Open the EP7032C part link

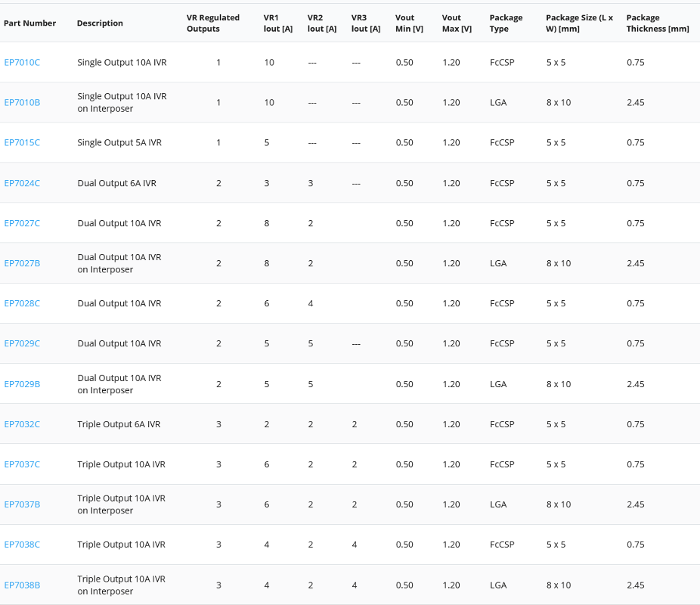22,424
